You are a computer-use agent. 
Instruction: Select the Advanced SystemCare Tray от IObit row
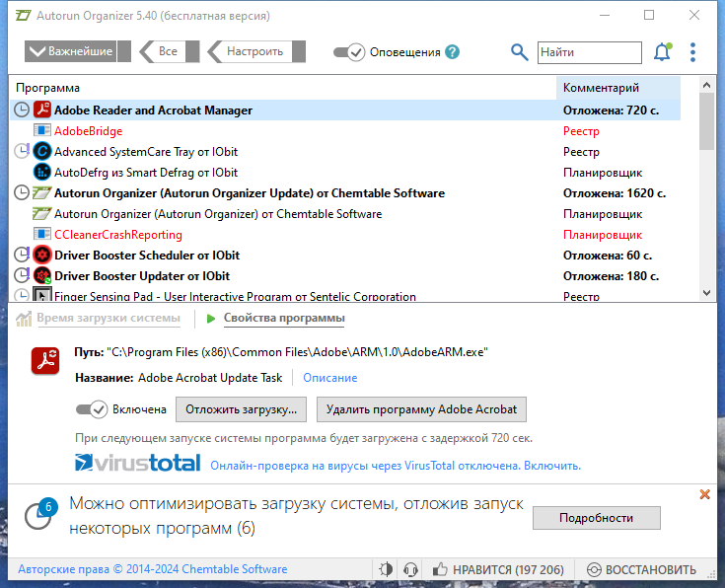coord(345,151)
